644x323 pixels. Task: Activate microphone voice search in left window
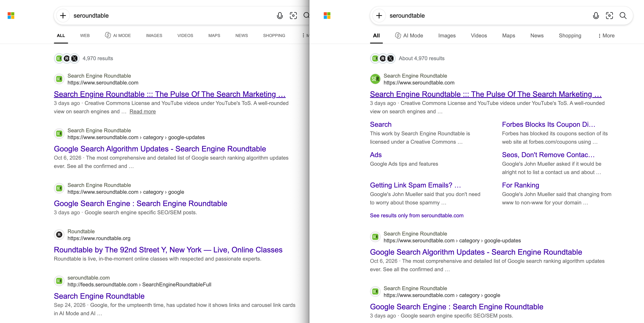[x=280, y=16]
